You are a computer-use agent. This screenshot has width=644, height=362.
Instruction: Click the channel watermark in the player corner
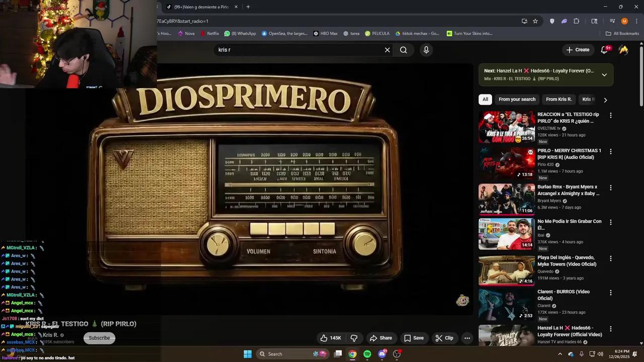point(462,301)
